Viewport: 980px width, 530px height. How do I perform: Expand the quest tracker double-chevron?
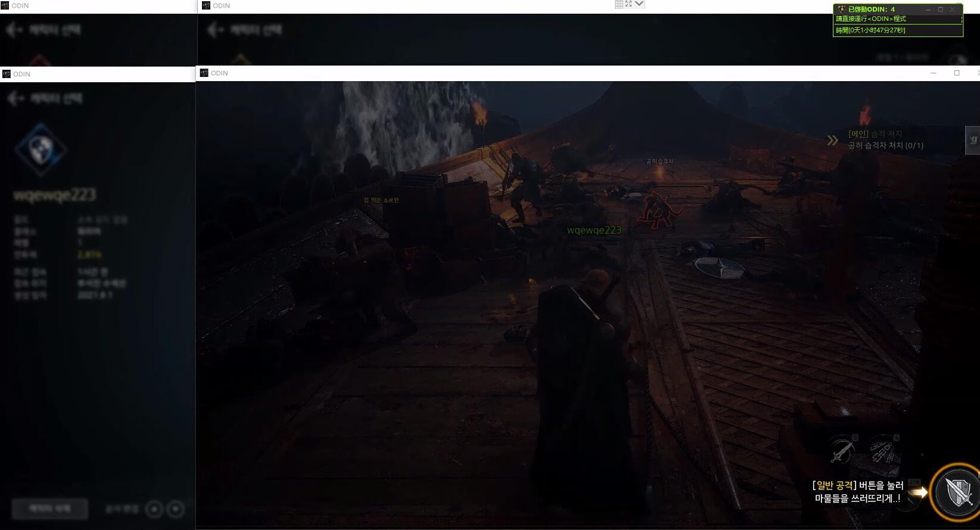pos(832,141)
